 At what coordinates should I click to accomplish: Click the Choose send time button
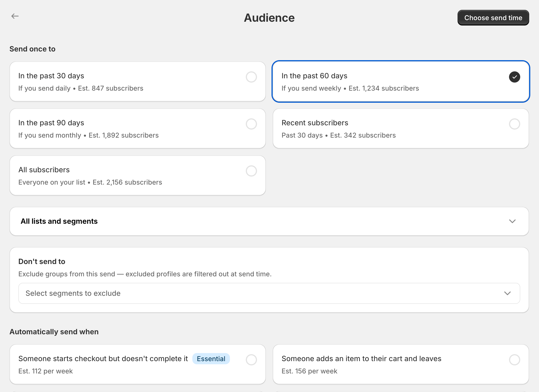point(493,18)
